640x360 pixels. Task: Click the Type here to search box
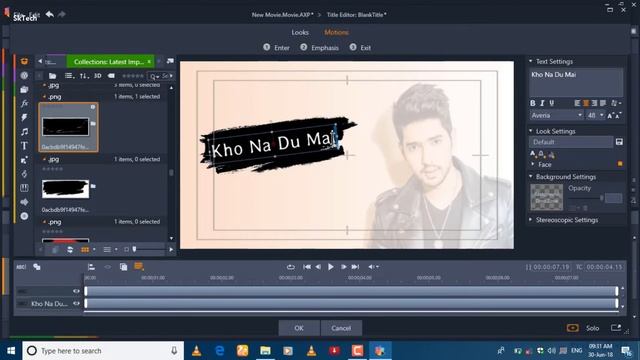pyautogui.click(x=103, y=351)
